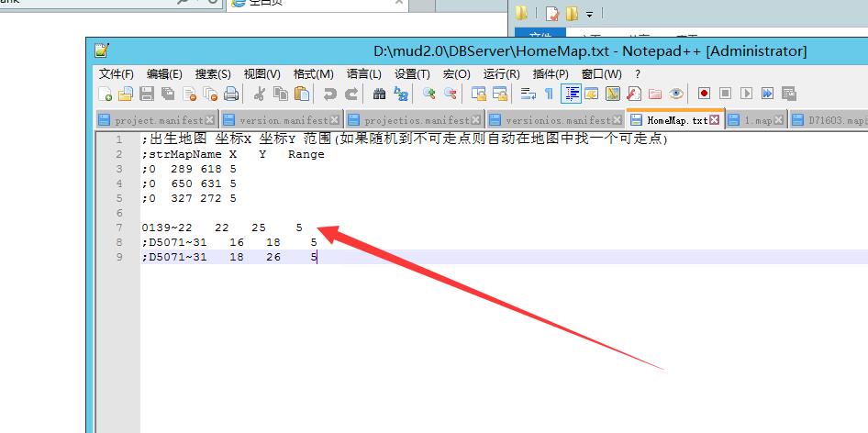Click the Save file toolbar icon
The image size is (868, 433).
pyautogui.click(x=147, y=94)
